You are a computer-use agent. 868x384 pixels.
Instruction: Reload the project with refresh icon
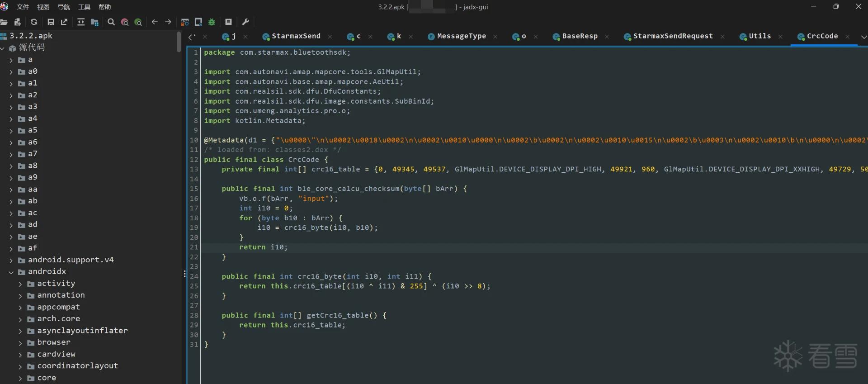pos(34,22)
